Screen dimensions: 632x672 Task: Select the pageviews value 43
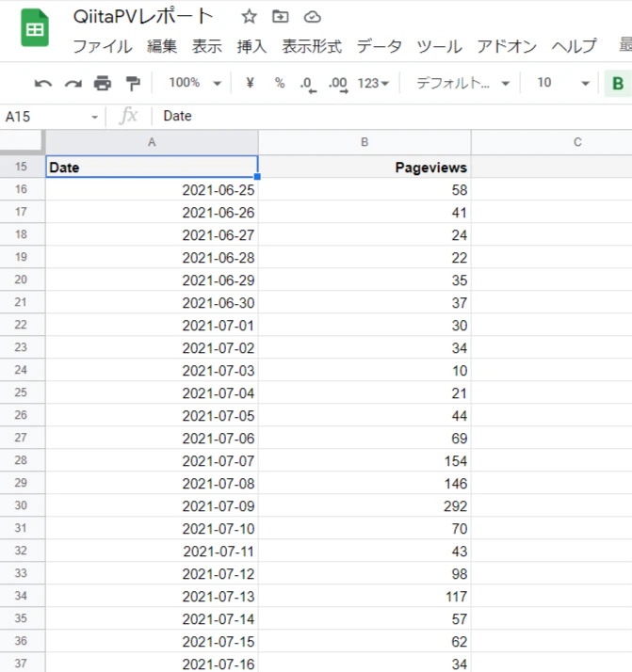365,551
